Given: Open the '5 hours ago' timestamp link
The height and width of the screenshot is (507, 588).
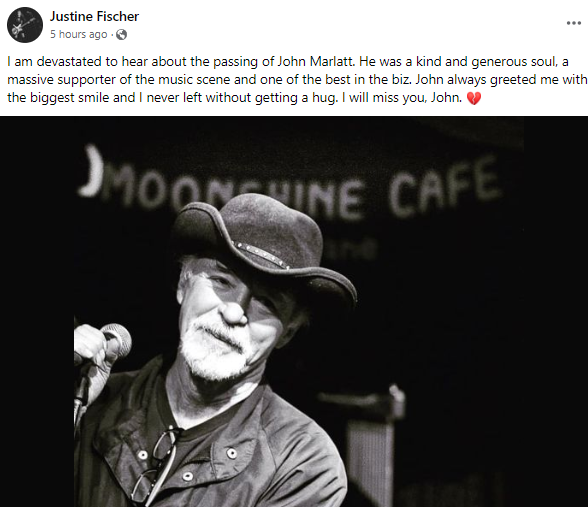Looking at the screenshot, I should pos(79,34).
